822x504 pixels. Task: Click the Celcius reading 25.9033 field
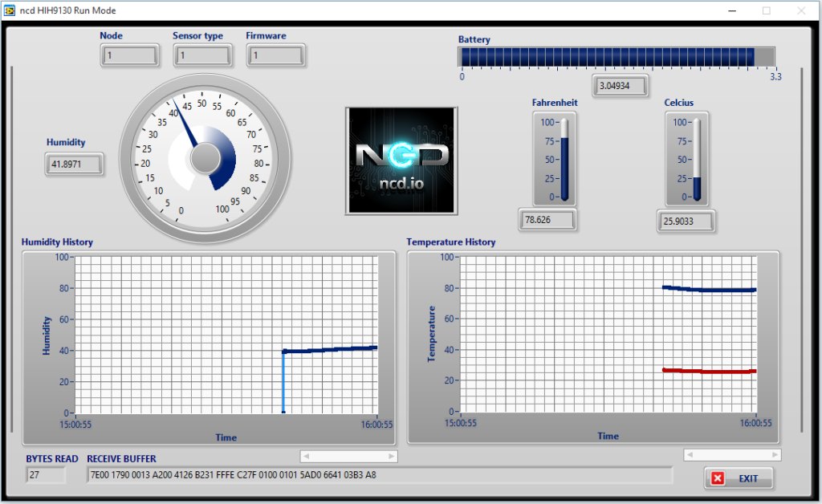(x=686, y=221)
